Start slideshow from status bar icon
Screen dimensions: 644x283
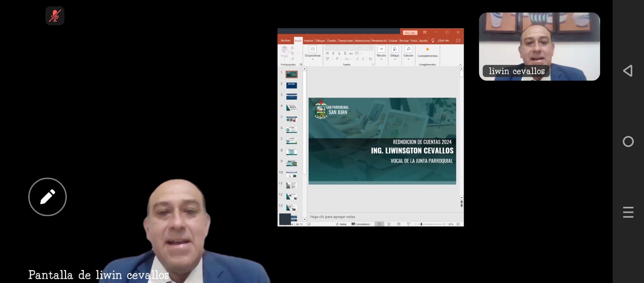408,224
